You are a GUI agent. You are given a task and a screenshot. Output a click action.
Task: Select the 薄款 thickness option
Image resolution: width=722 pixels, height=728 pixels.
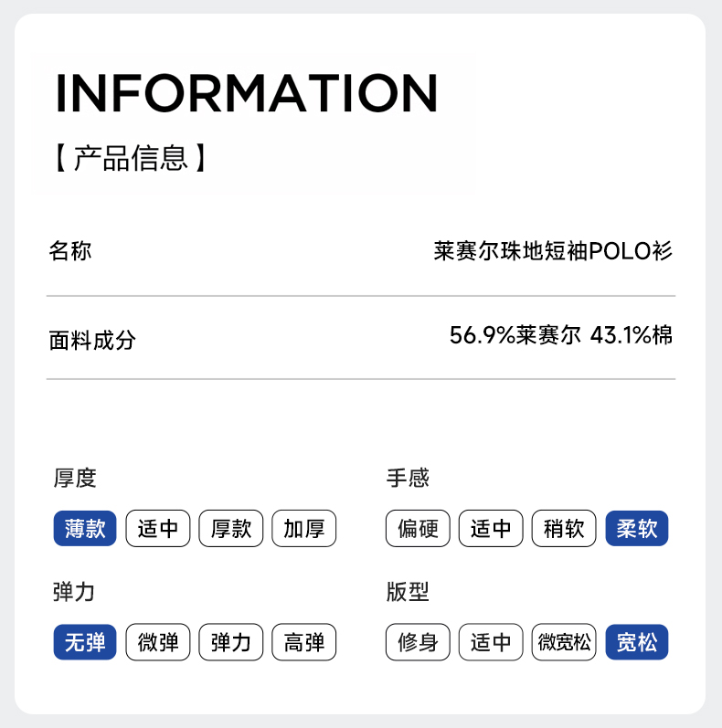pyautogui.click(x=85, y=529)
